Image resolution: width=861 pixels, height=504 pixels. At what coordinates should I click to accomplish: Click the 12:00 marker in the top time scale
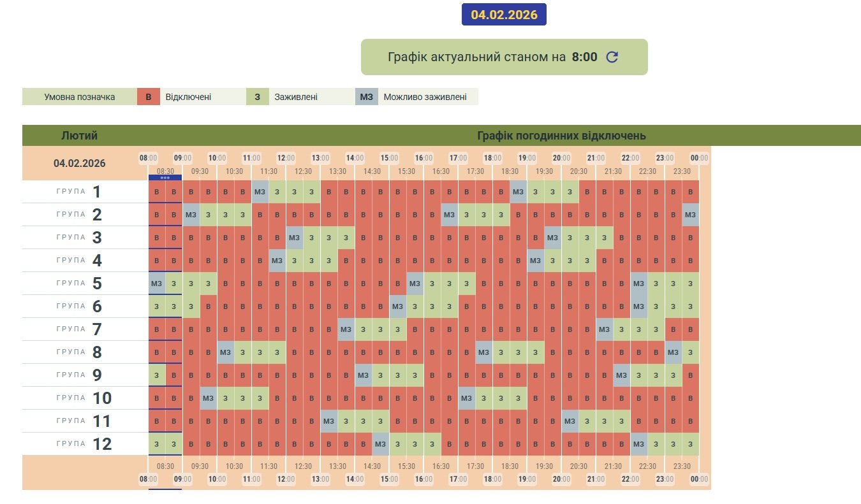tap(286, 158)
